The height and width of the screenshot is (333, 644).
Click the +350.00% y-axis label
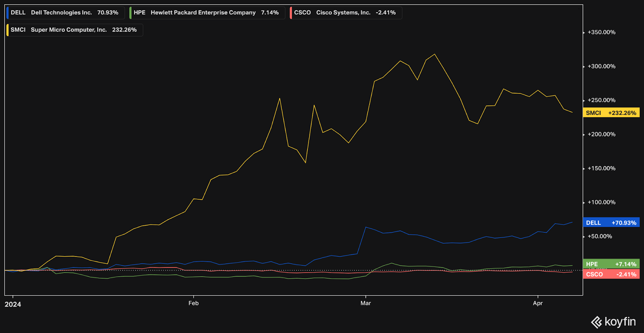click(601, 32)
